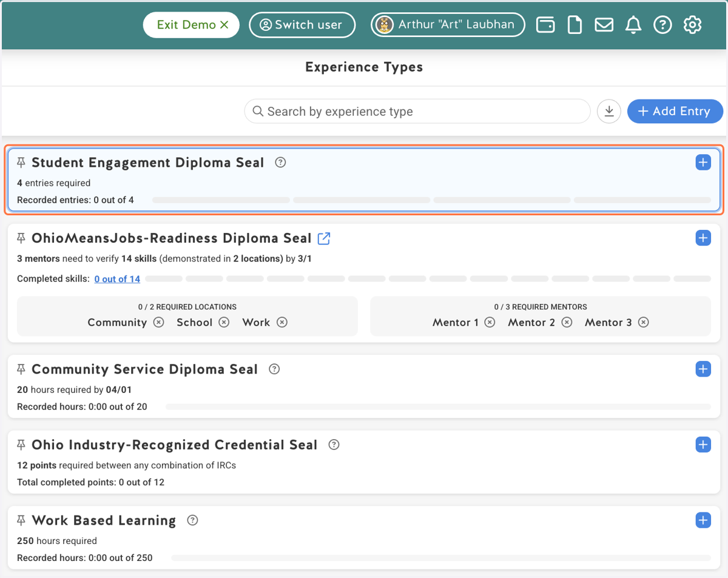This screenshot has height=578, width=728.
Task: Open the help question mark in header
Action: point(662,25)
